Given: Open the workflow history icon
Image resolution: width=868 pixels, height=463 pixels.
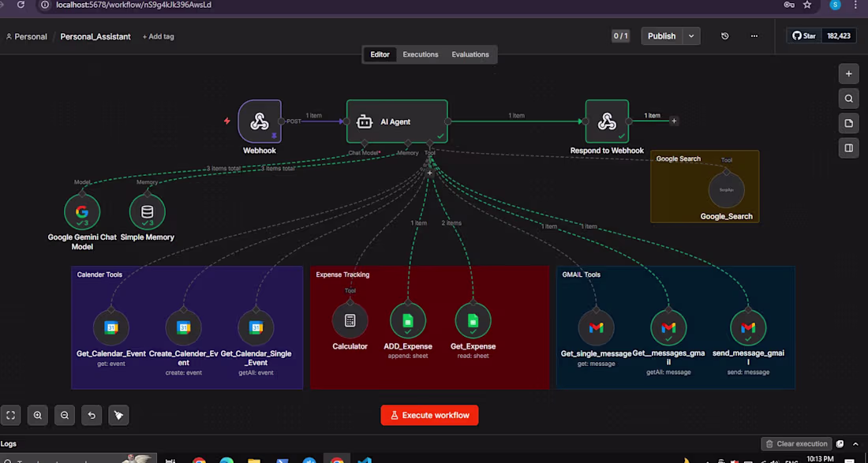Looking at the screenshot, I should pyautogui.click(x=725, y=36).
